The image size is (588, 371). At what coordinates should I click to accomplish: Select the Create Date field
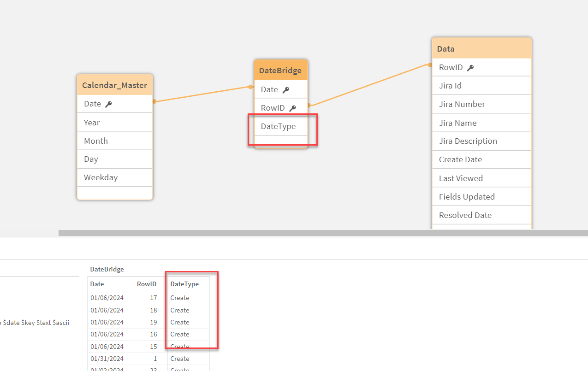[481, 159]
